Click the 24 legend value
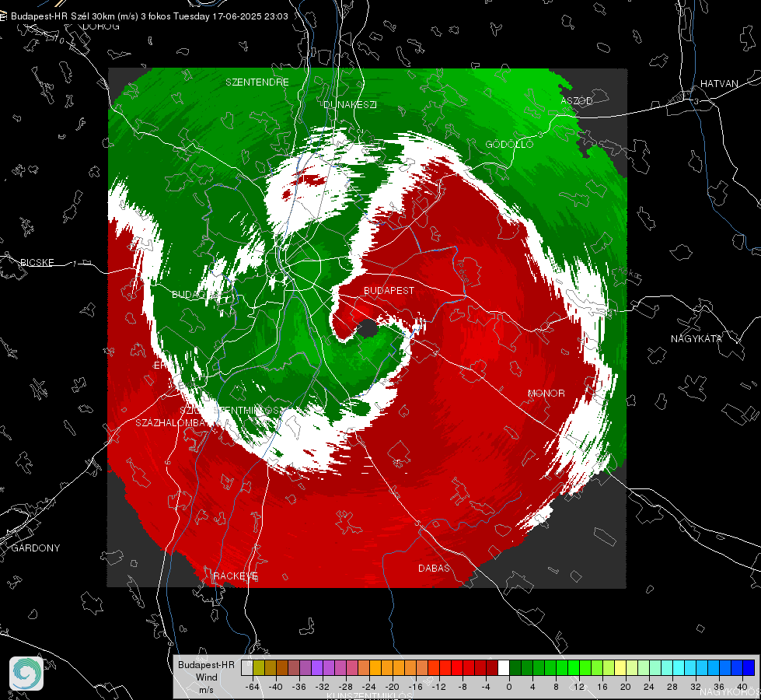The image size is (761, 700). [x=649, y=687]
